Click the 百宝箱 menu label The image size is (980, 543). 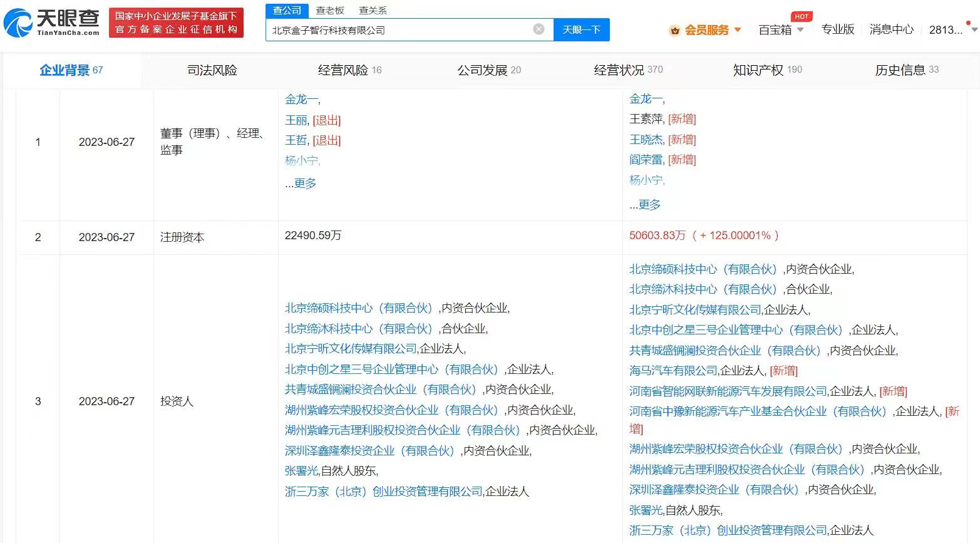click(775, 30)
